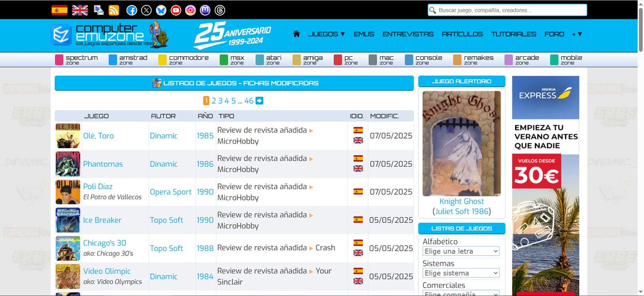Open the Arcade zone

[522, 60]
